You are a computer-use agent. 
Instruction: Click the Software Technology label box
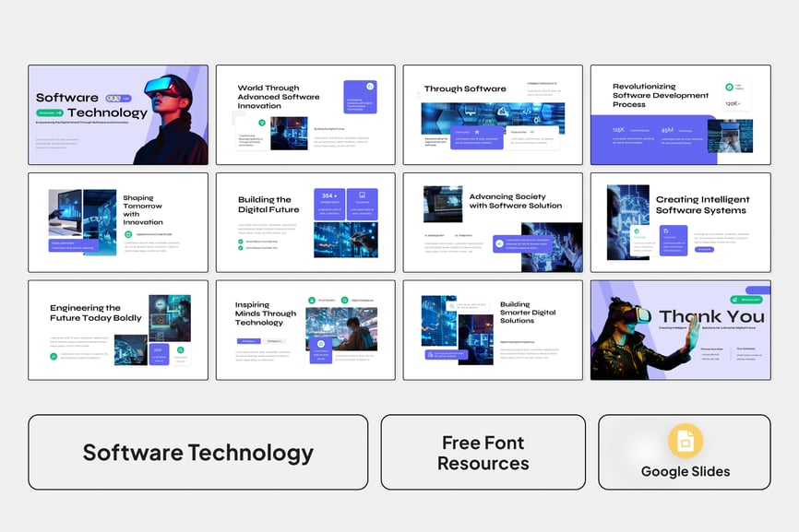point(197,452)
